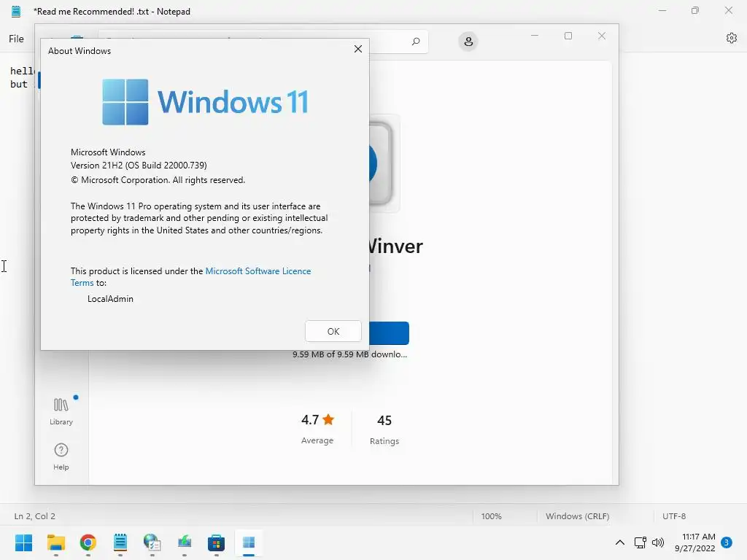
Task: Click Windows (CRLF) in Notepad status bar
Action: (578, 516)
